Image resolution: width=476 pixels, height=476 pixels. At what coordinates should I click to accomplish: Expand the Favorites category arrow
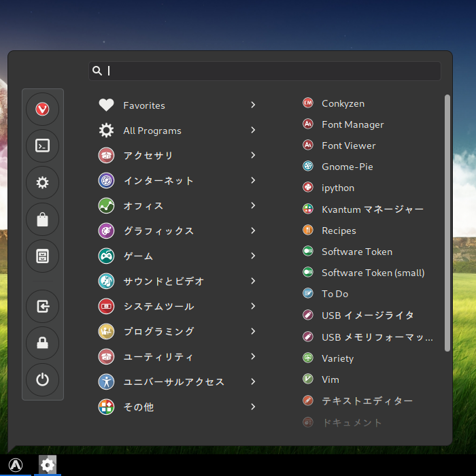pyautogui.click(x=253, y=105)
